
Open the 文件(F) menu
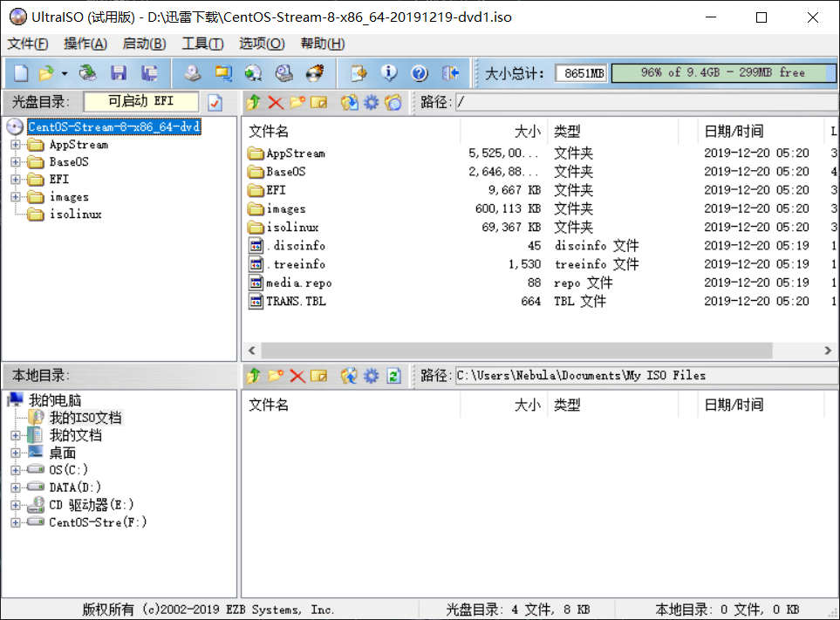[x=27, y=44]
